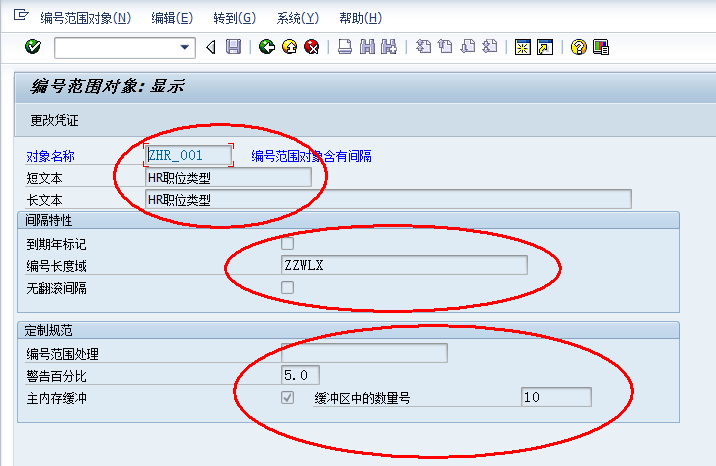Collapse command field with left triangle icon
Viewport: 716px width, 466px height.
click(x=211, y=47)
